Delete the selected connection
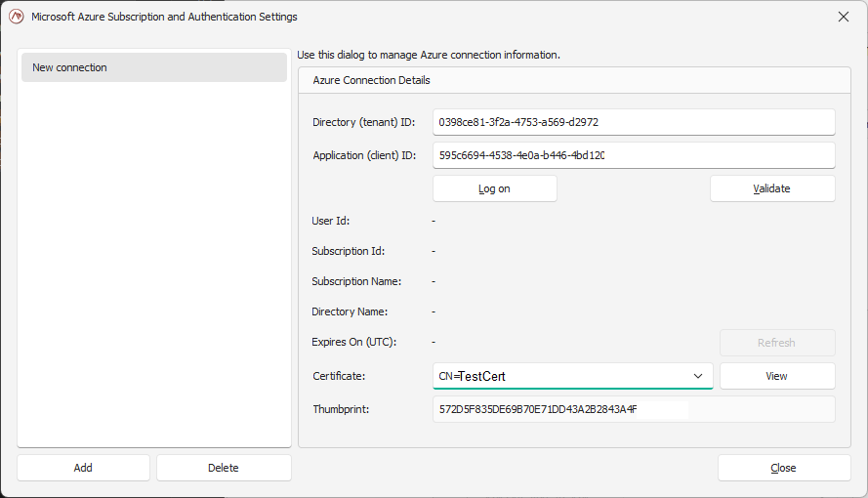 pos(224,468)
